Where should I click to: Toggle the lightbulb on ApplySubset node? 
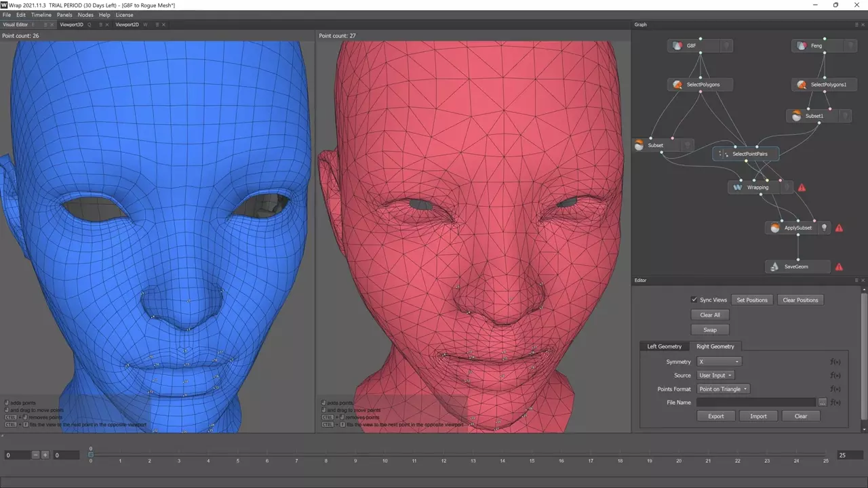click(824, 228)
